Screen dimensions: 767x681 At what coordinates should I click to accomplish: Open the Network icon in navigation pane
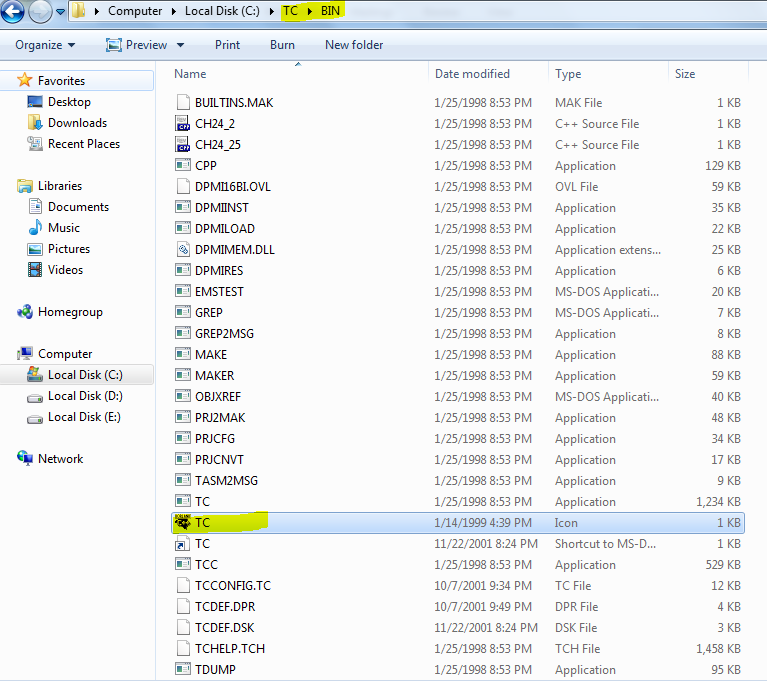[x=26, y=459]
